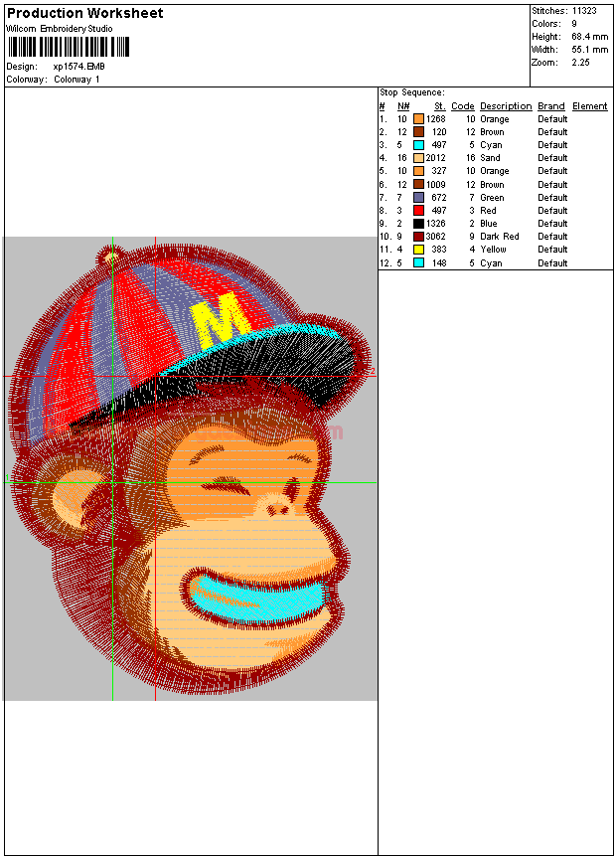The image size is (616, 856).
Task: Click the Width value '55.1 mm'
Action: pyautogui.click(x=590, y=50)
